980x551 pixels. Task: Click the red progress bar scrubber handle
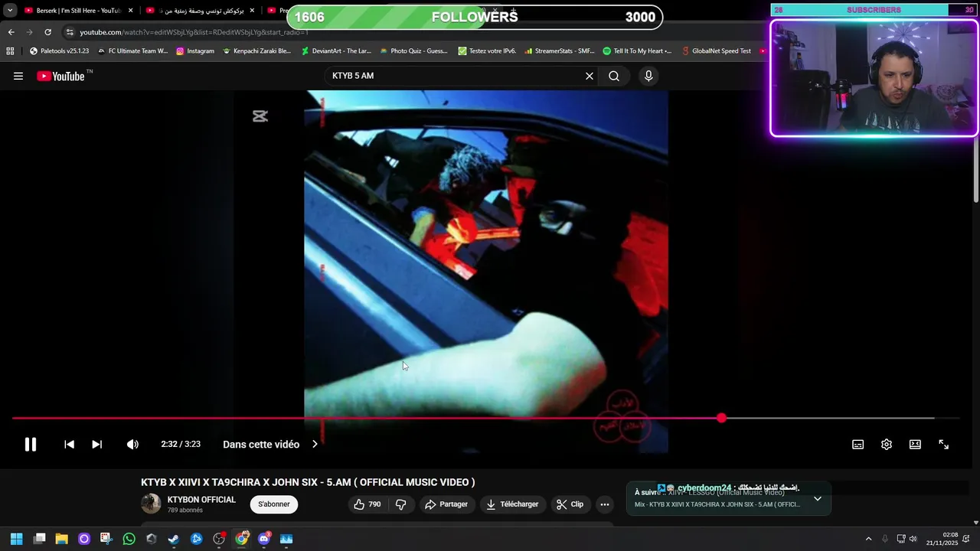pos(721,418)
